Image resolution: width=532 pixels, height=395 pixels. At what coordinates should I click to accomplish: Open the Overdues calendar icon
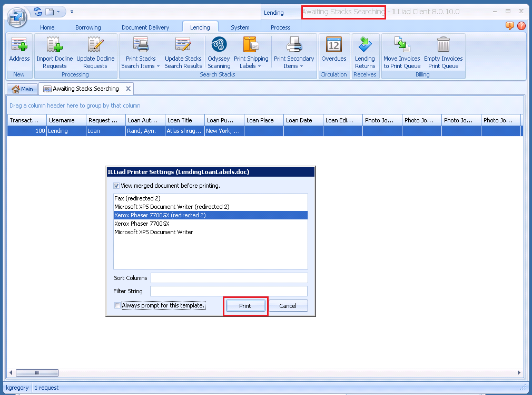pyautogui.click(x=333, y=46)
